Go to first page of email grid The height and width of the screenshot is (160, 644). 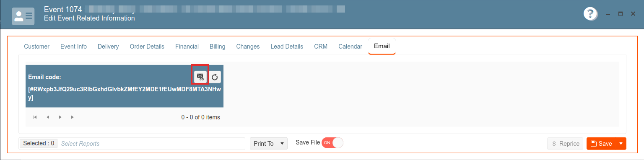(35, 117)
